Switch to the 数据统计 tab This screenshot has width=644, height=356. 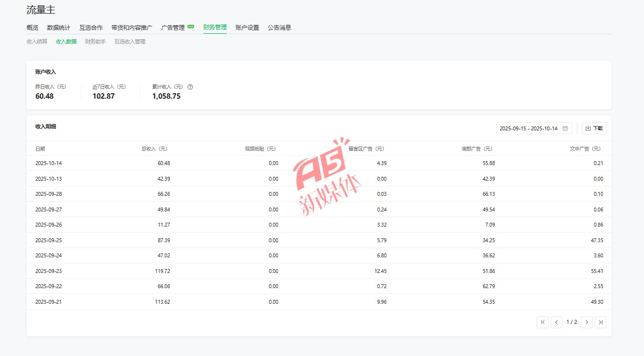point(59,28)
